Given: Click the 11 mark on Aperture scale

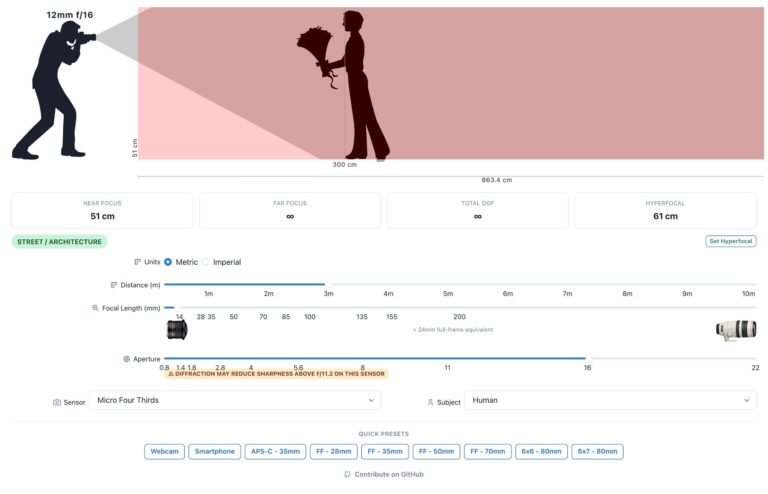Looking at the screenshot, I should tap(447, 368).
